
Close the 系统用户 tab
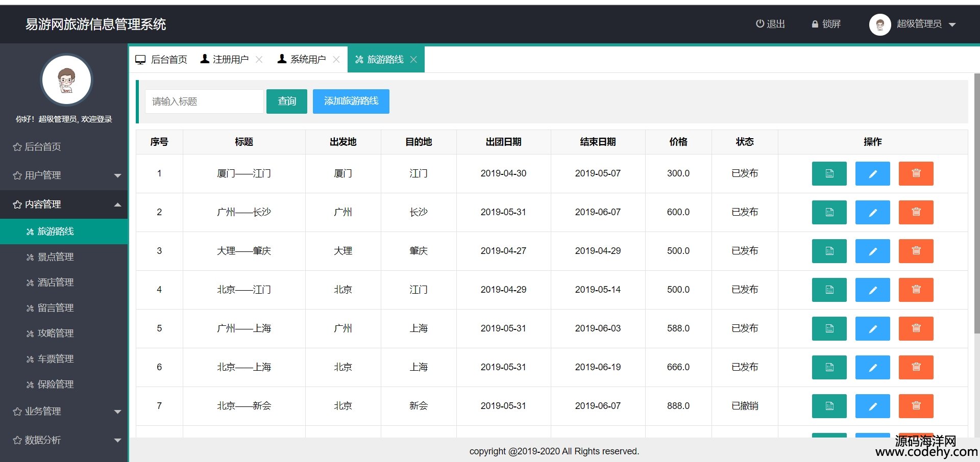click(336, 60)
